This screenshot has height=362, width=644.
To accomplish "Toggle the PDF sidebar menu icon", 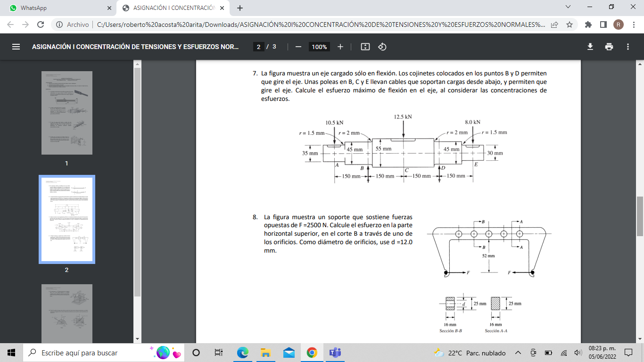I will (x=16, y=47).
